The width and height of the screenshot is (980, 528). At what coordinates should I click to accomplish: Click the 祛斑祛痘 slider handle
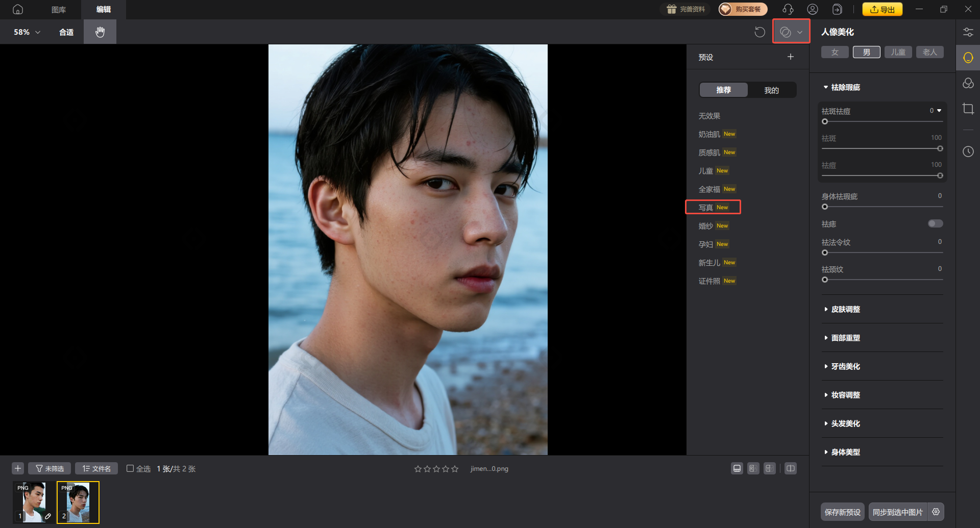[x=825, y=122]
